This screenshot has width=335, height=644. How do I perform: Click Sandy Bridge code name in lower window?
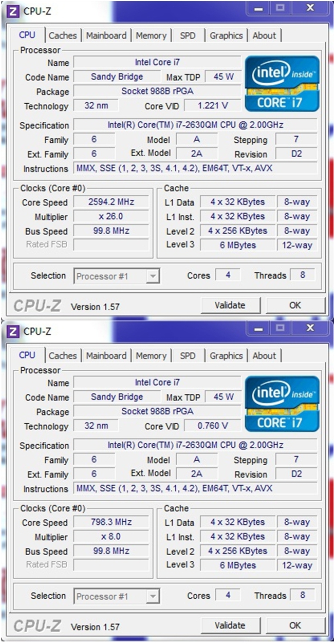117,396
